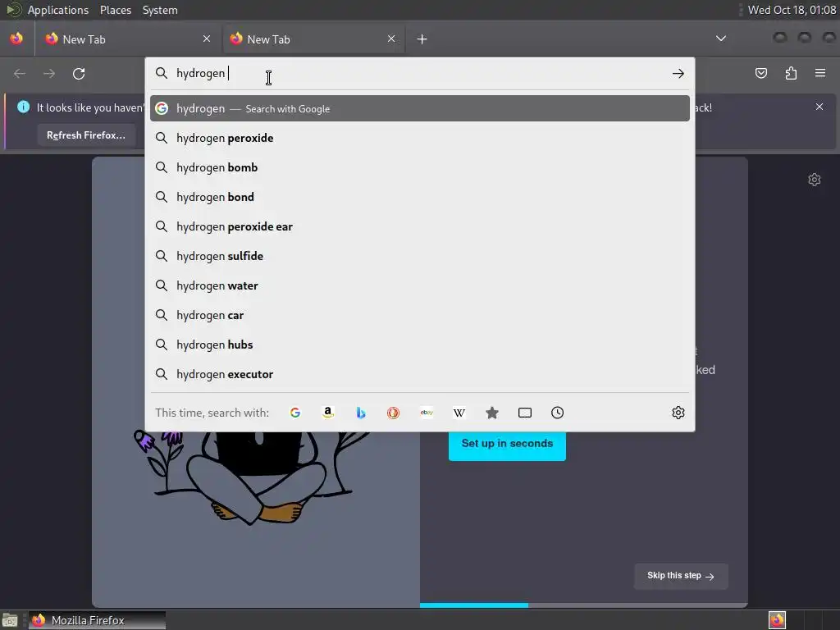Search with eBay one-off icon
Viewport: 840px width, 630px height.
[x=427, y=413]
